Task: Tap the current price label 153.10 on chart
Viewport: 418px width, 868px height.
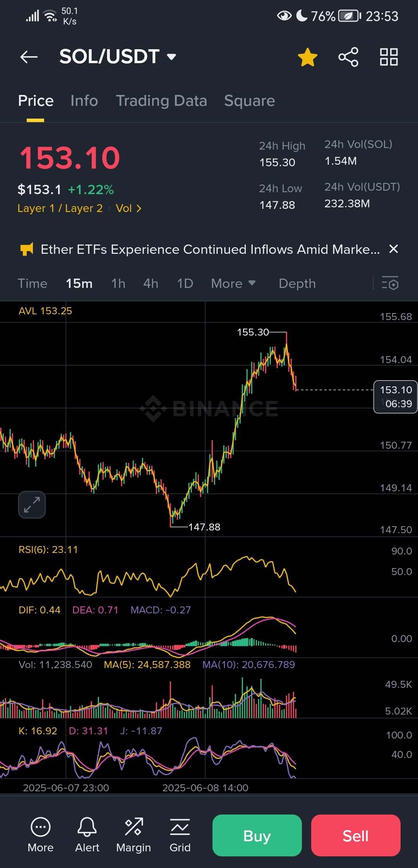Action: (x=396, y=397)
